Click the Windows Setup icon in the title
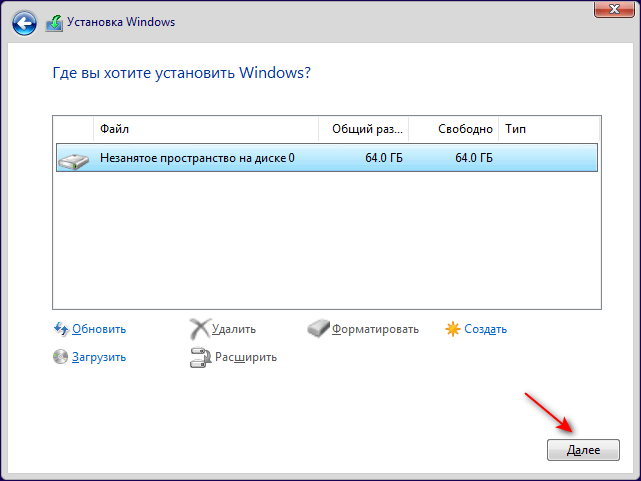This screenshot has height=481, width=641. [x=54, y=23]
